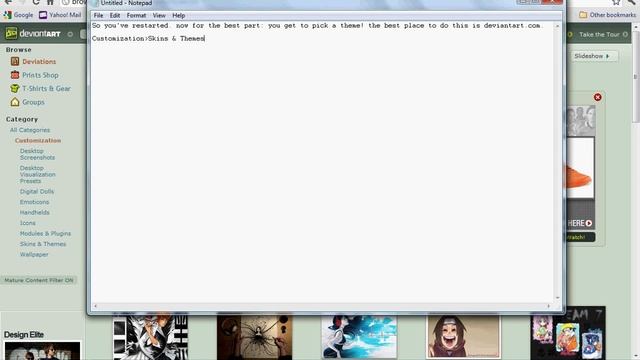Open the Format menu in Notepad

(136, 16)
